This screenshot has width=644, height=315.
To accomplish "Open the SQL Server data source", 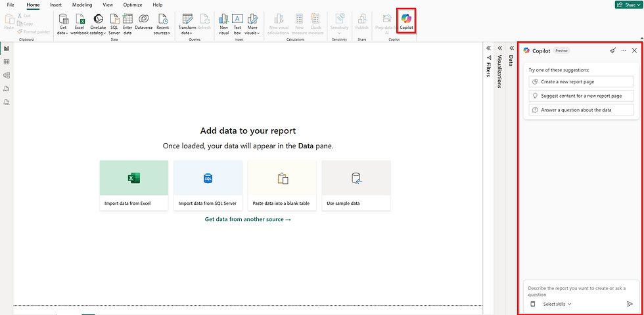I will pos(114,24).
